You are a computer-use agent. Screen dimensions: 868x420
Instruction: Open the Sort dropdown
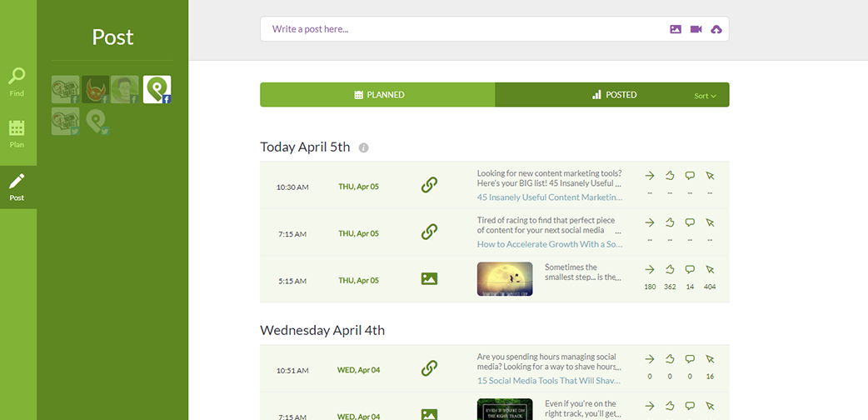point(705,96)
